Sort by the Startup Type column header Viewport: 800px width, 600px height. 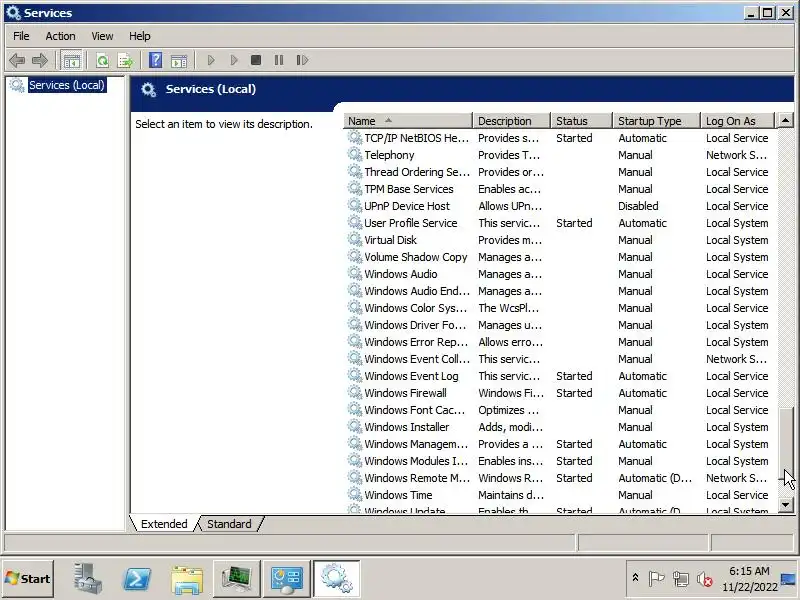(x=657, y=121)
